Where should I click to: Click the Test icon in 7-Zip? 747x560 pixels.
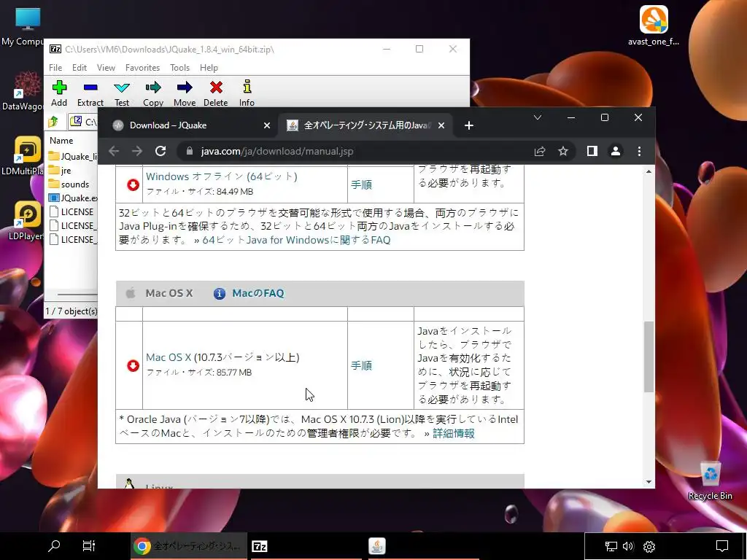click(122, 87)
